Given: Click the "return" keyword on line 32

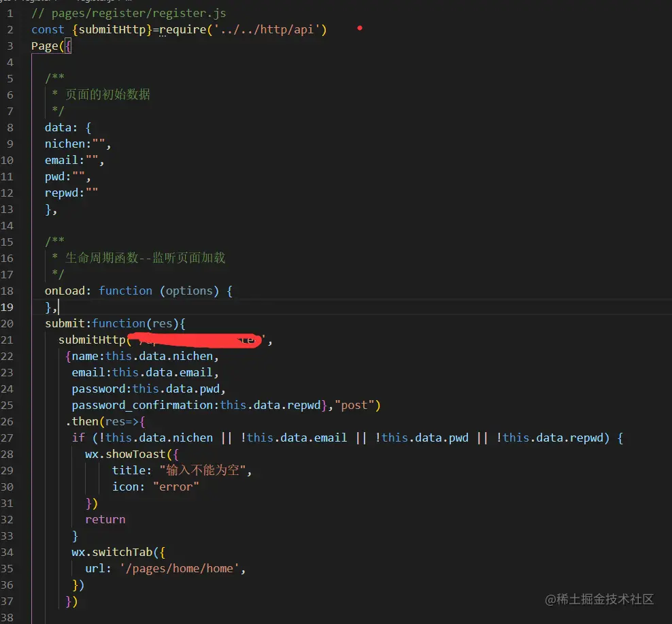Looking at the screenshot, I should pos(105,520).
